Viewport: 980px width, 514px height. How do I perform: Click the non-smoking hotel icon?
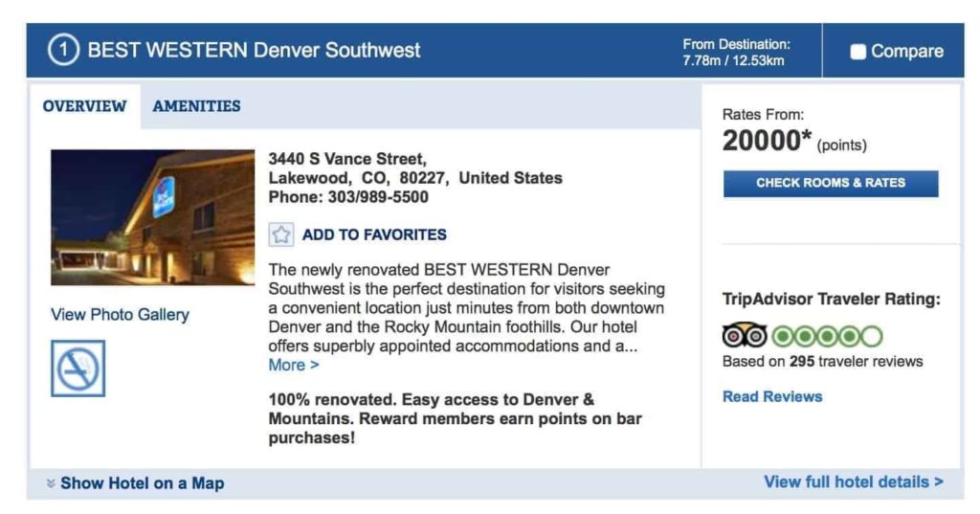(x=78, y=369)
